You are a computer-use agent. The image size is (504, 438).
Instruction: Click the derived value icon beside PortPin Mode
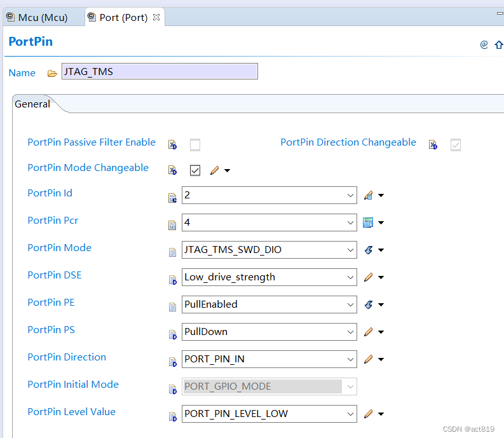pos(368,250)
